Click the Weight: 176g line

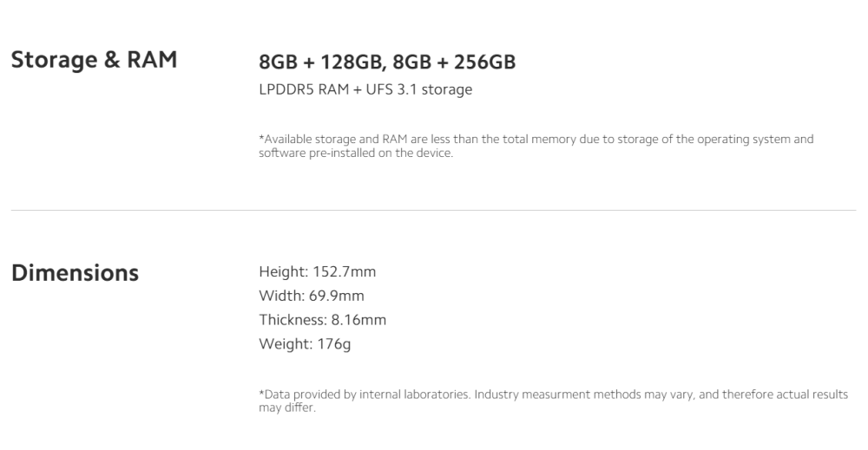pyautogui.click(x=305, y=344)
